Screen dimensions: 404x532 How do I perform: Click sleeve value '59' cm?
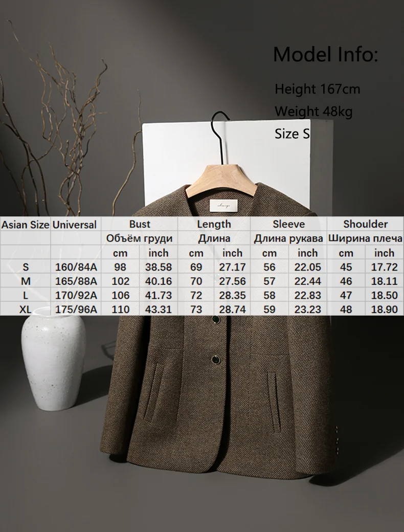point(270,309)
